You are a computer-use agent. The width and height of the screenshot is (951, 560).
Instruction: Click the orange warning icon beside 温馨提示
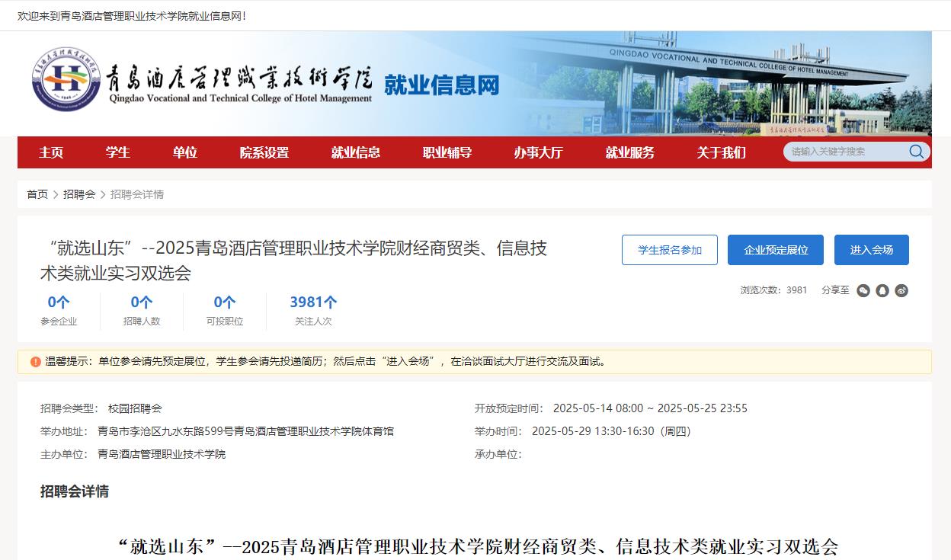(36, 362)
